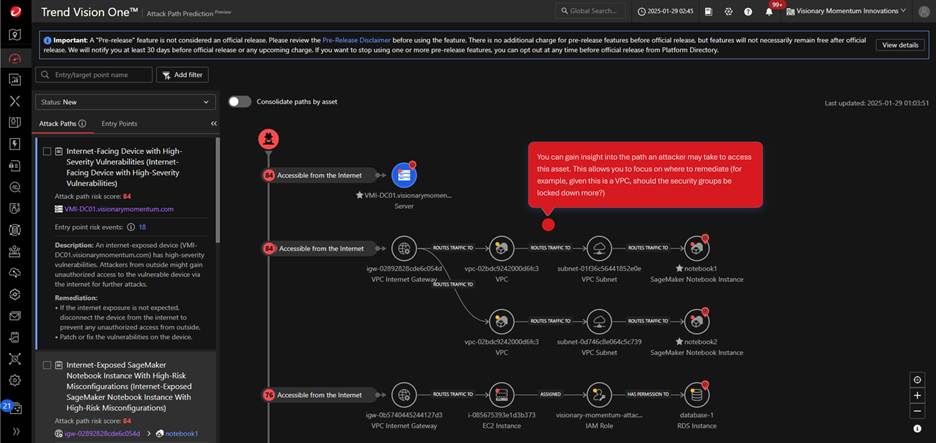The height and width of the screenshot is (443, 936).
Task: Switch to the Entry Points tab
Action: click(x=119, y=124)
